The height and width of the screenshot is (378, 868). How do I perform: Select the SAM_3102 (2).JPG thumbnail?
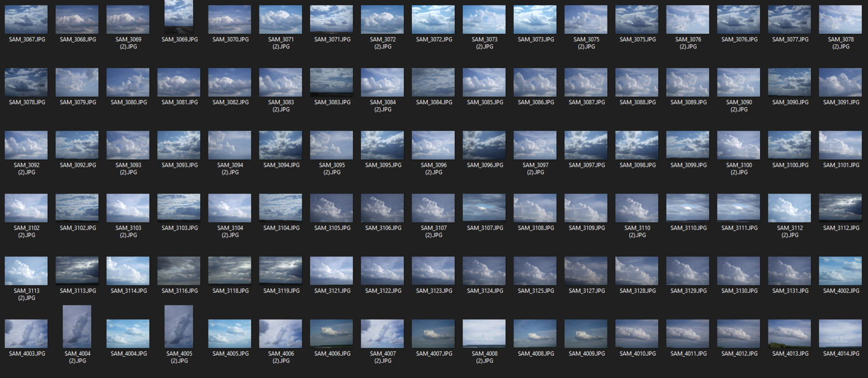27,208
